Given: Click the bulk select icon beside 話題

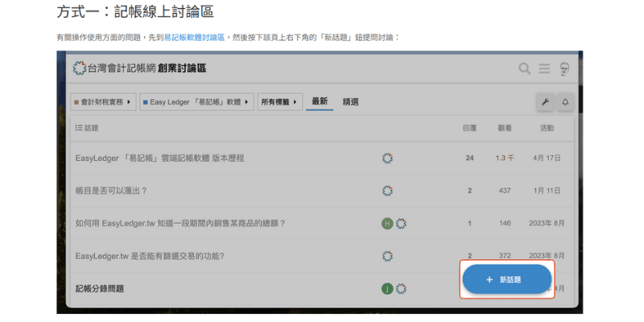Looking at the screenshot, I should [x=78, y=128].
